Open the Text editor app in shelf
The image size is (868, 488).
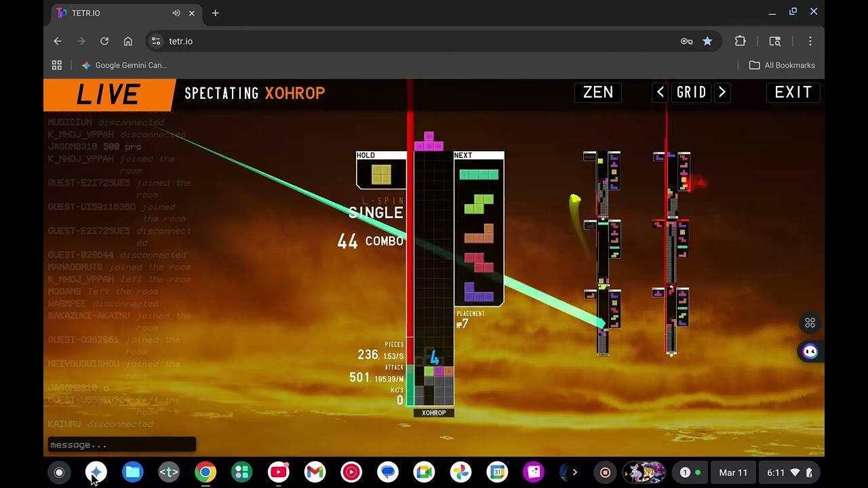click(x=169, y=472)
